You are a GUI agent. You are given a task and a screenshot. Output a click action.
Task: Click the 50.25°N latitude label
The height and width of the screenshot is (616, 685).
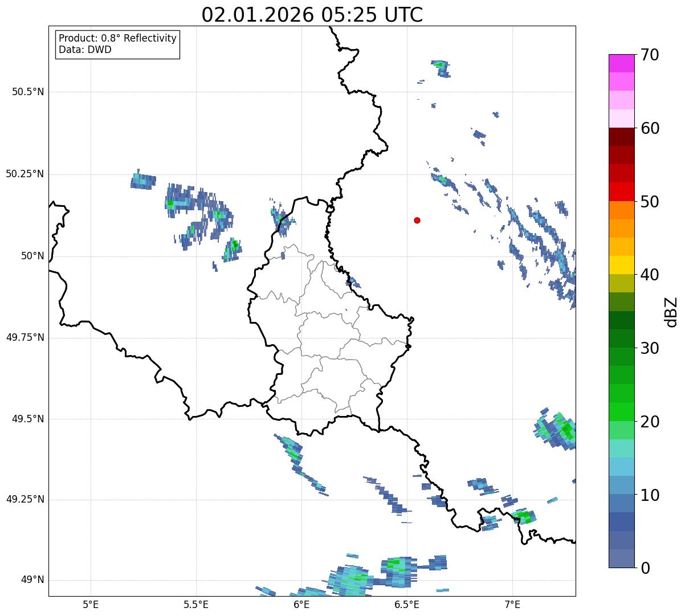[x=25, y=174]
